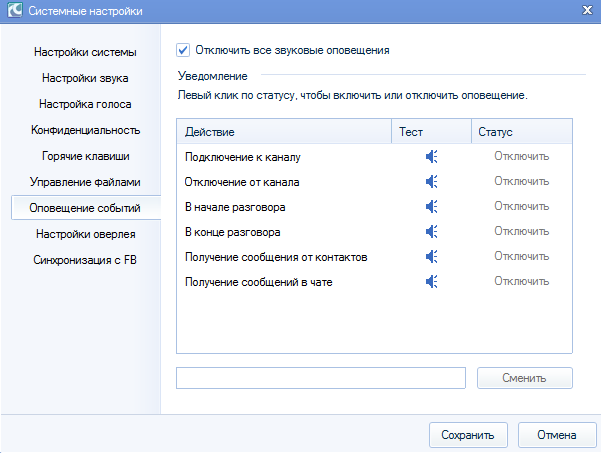Image resolution: width=601 pixels, height=453 pixels.
Task: Select row Получение сообщения от контактов
Action: (x=374, y=257)
